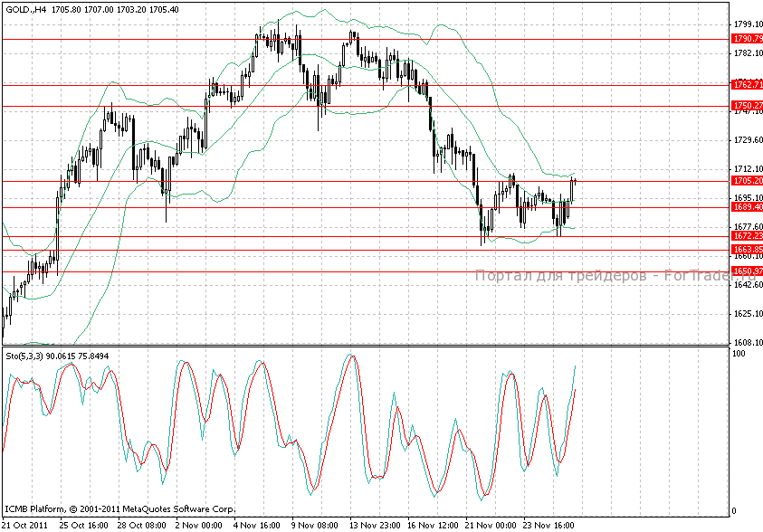
Task: Click the MetaQuotes Software Corp. copyright text
Action: click(178, 509)
